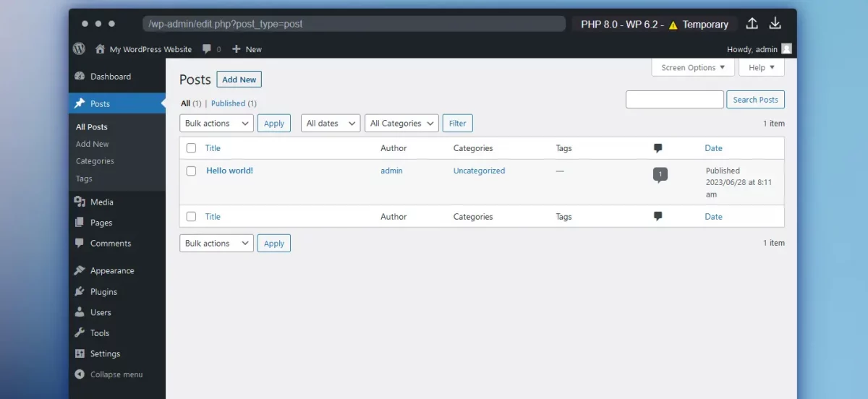
Task: Sort by Title in table header
Action: pyautogui.click(x=213, y=148)
